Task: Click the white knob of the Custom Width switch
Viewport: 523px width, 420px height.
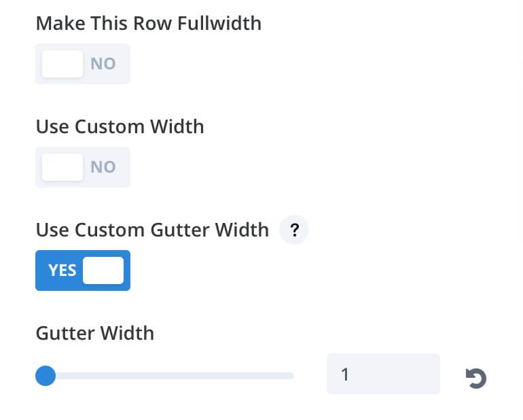Action: pos(62,167)
